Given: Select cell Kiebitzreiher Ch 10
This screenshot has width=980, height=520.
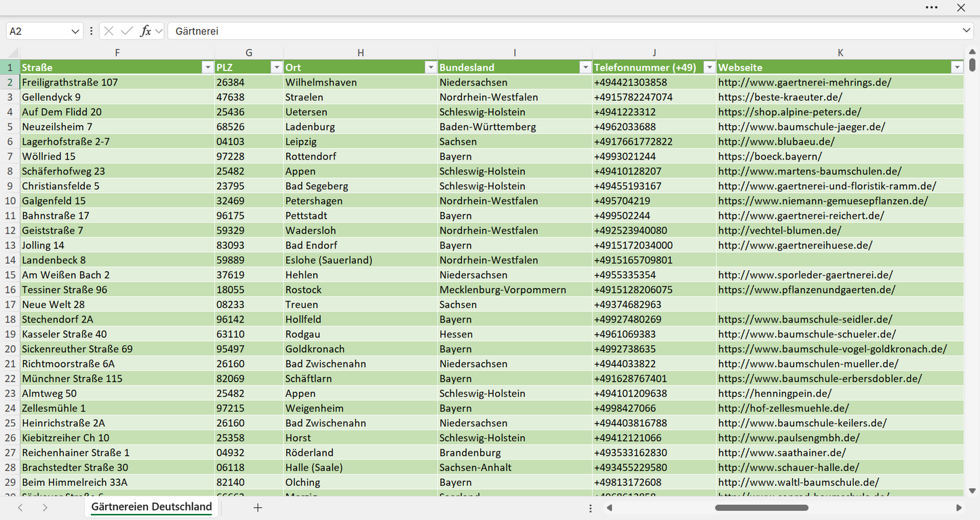Looking at the screenshot, I should point(117,438).
